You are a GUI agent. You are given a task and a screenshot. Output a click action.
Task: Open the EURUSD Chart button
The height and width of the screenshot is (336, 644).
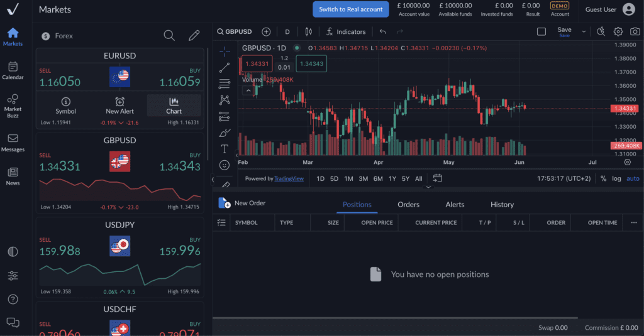(174, 106)
